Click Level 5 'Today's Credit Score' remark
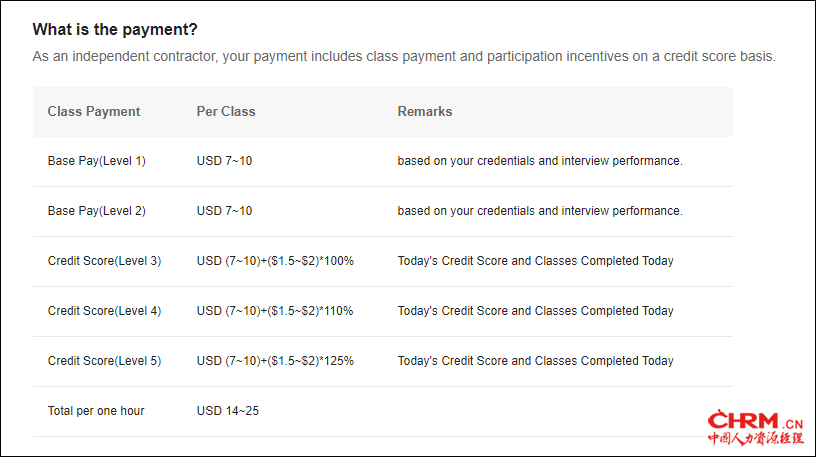 click(535, 361)
